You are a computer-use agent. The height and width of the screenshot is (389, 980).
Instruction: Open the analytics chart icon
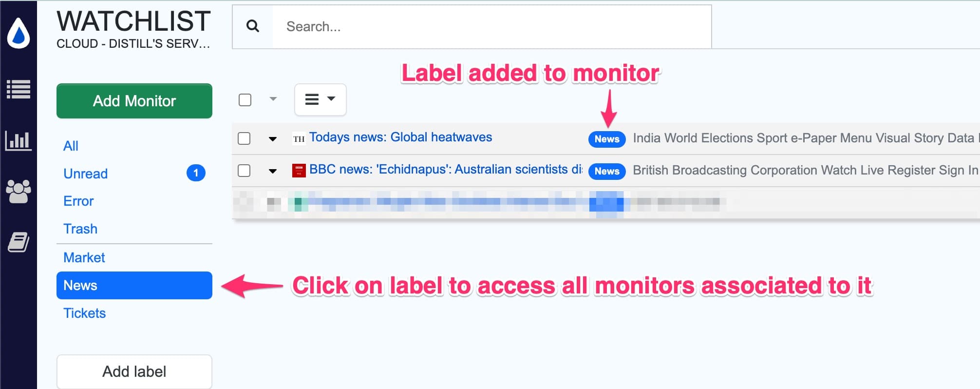19,140
